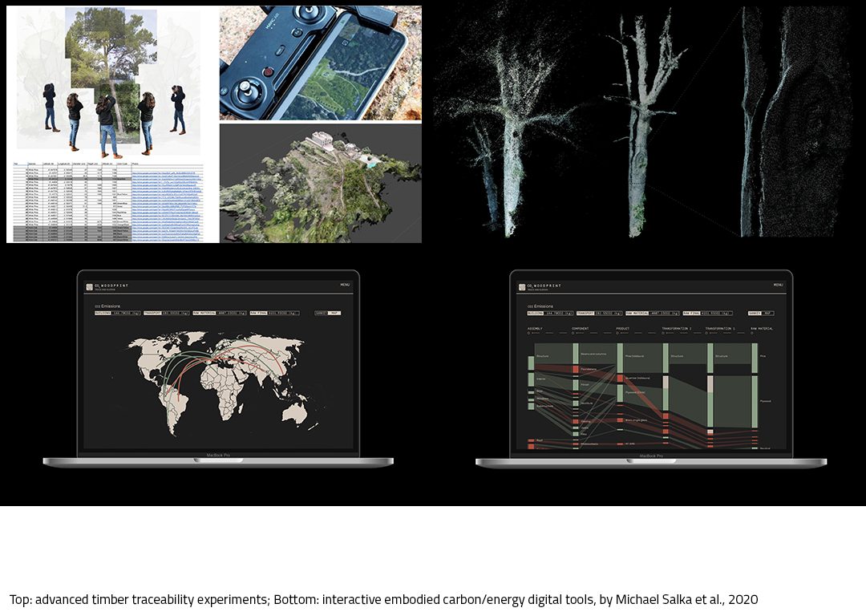Click the PRODUCT column header

[x=623, y=328]
